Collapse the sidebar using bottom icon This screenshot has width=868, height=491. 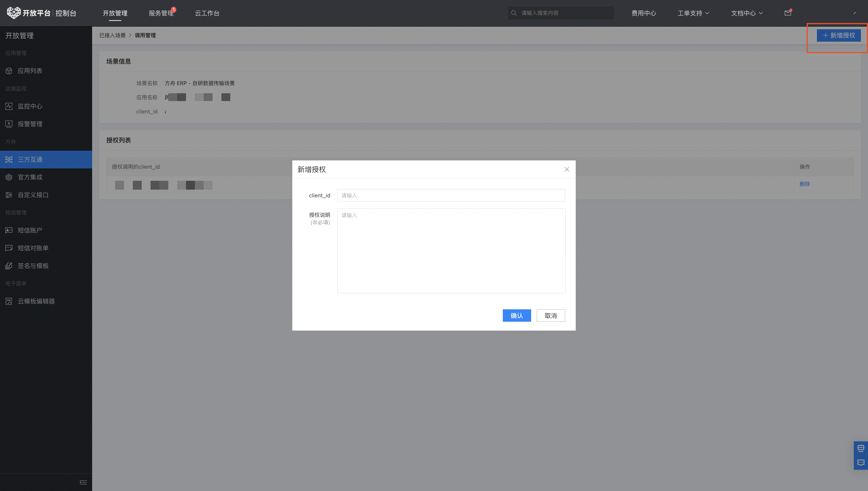pyautogui.click(x=83, y=482)
